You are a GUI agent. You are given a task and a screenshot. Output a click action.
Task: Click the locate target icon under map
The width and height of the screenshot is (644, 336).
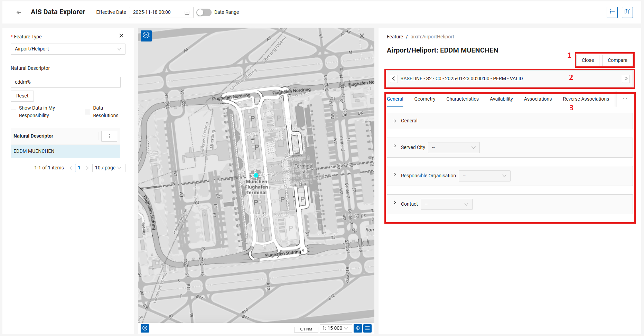tap(358, 328)
